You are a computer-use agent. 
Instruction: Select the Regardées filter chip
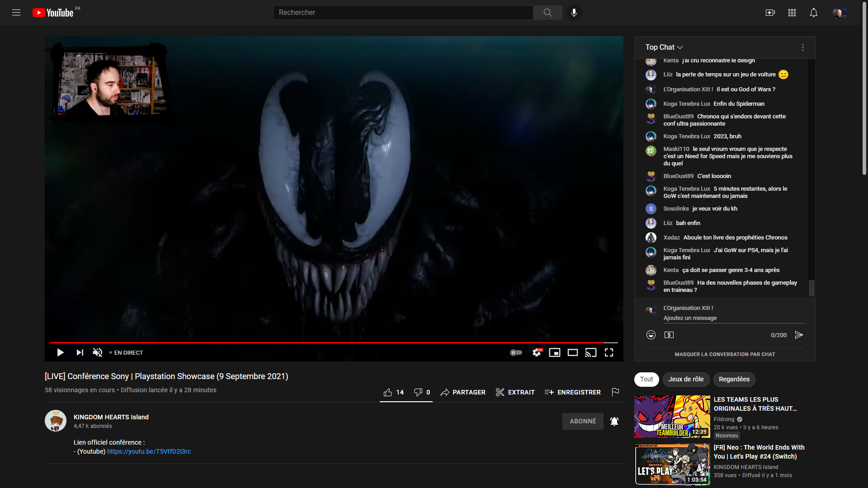coord(734,380)
